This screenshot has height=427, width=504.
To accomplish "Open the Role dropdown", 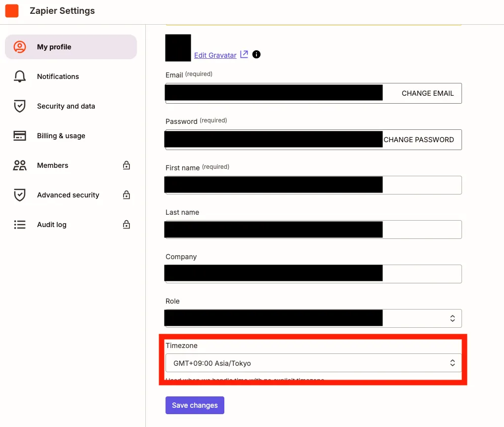I will (x=313, y=318).
